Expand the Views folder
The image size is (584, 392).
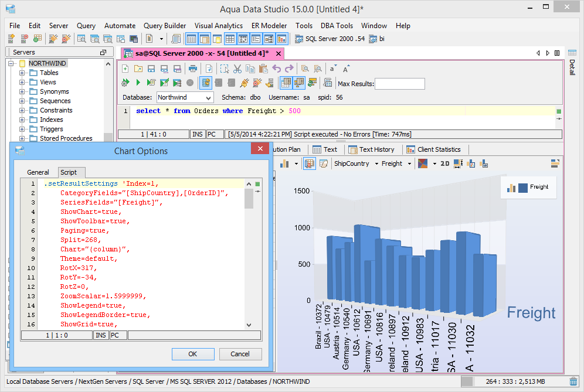22,82
